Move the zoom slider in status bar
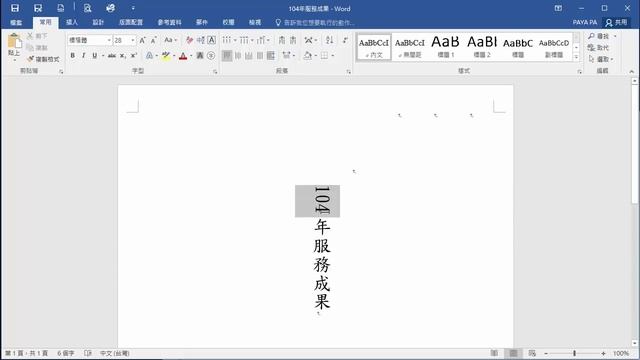Viewport: 640px width, 360px height. pos(574,353)
